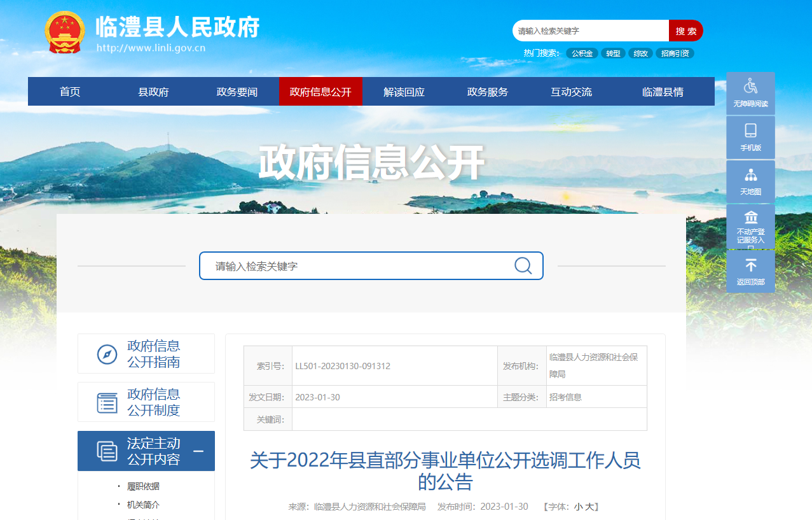Click hot search tag 公积金
This screenshot has height=520, width=812.
[x=582, y=53]
